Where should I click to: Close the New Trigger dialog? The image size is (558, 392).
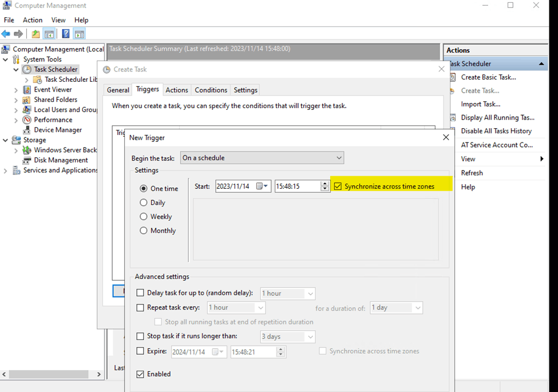tap(446, 137)
